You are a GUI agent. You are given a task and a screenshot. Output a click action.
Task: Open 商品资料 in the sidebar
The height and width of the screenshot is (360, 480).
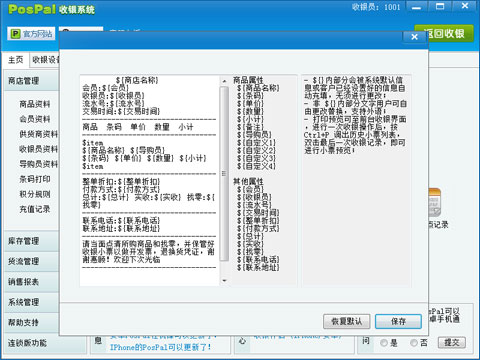click(x=35, y=104)
